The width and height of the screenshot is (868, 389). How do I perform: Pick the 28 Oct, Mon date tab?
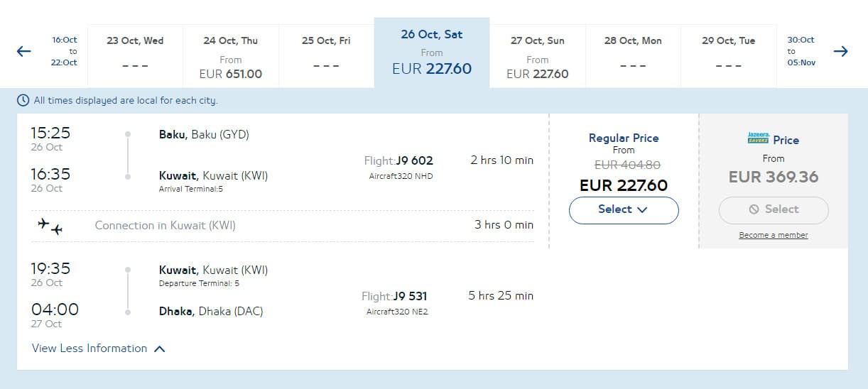click(633, 53)
